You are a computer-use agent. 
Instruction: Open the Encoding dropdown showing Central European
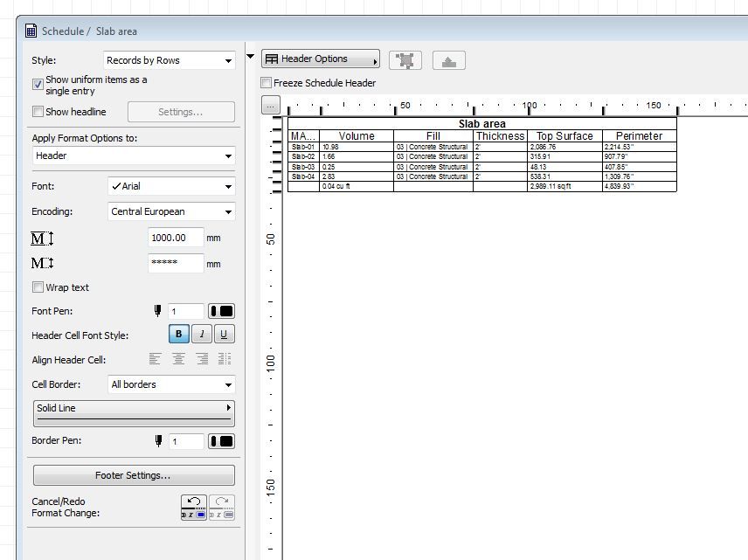pos(171,211)
